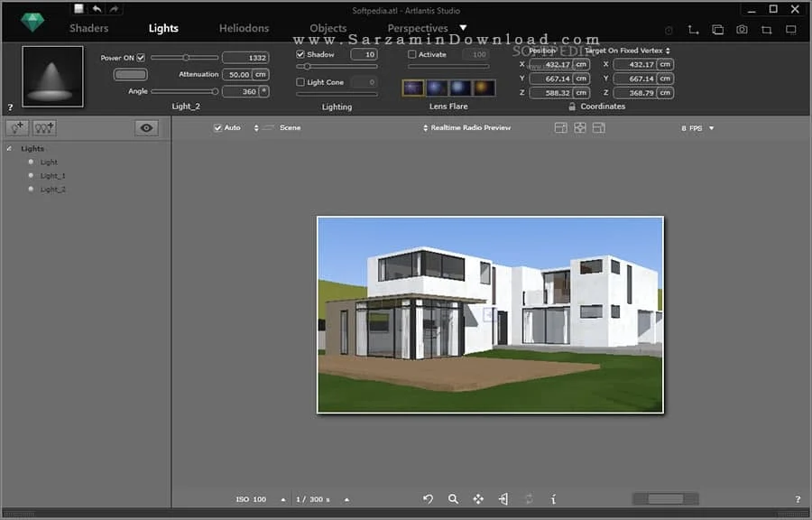
Task: Add a group of lights with triple-bulb icon
Action: point(44,128)
